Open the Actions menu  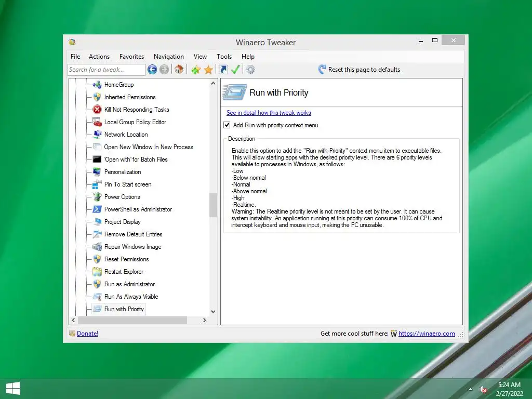[99, 57]
